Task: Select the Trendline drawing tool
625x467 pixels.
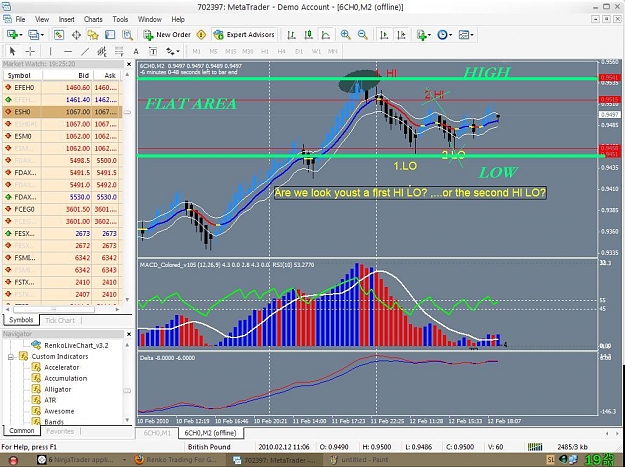Action: click(x=85, y=51)
